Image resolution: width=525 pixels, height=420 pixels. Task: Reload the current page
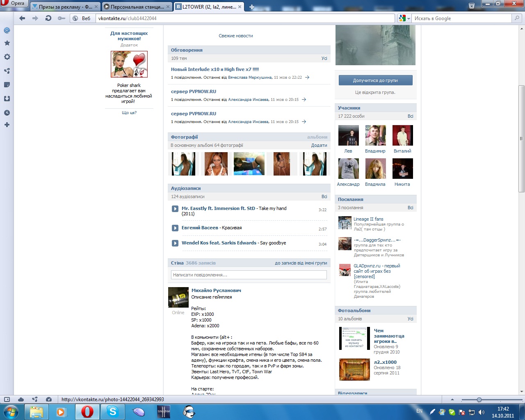click(48, 18)
